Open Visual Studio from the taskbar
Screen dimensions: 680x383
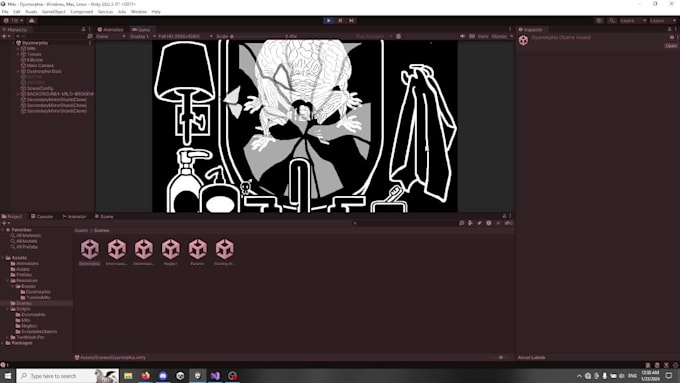pos(215,376)
